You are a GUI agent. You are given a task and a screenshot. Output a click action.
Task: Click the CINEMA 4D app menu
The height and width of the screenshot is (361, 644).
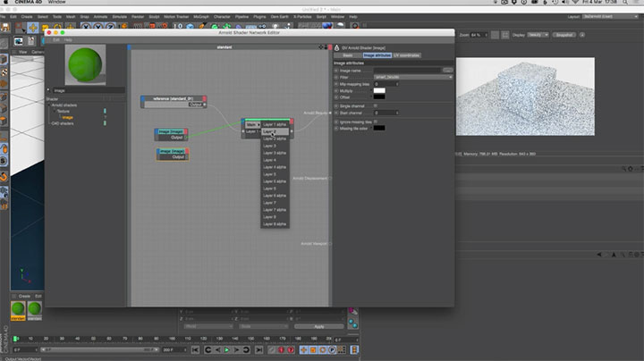coord(29,2)
